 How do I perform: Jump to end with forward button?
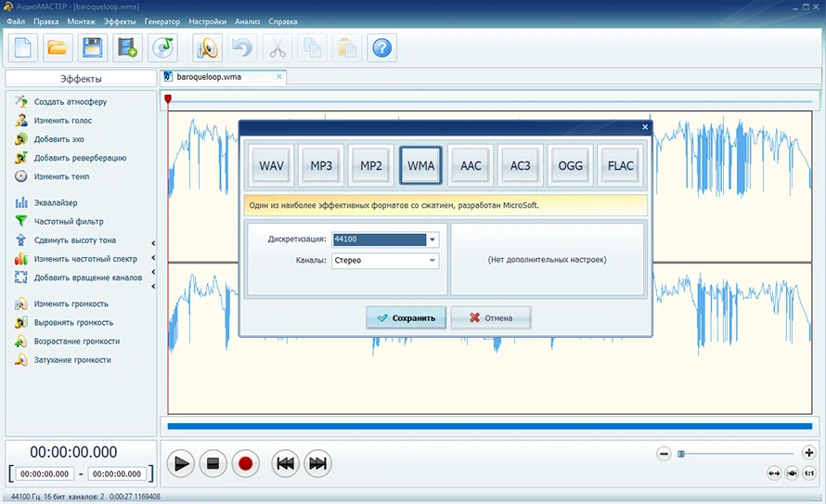(317, 463)
